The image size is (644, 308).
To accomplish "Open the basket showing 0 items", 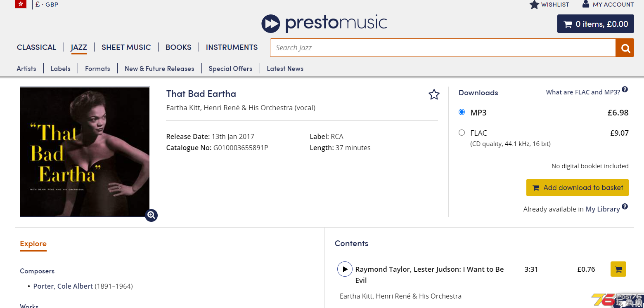I will pyautogui.click(x=595, y=24).
